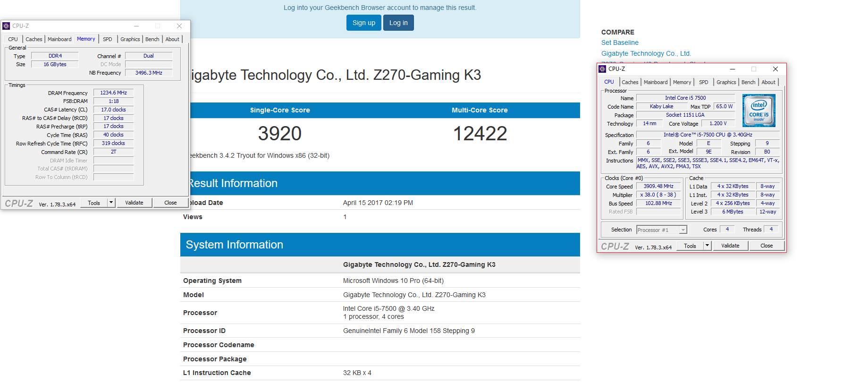Click the Geekbench Sign up button
Image resolution: width=868 pixels, height=384 pixels.
(x=364, y=23)
